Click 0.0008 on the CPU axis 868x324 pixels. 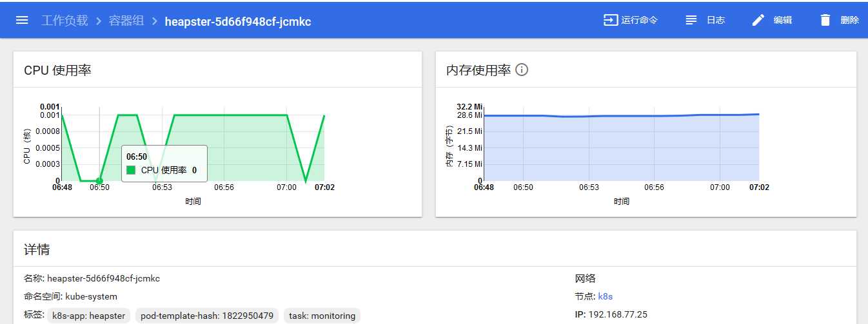coord(48,131)
